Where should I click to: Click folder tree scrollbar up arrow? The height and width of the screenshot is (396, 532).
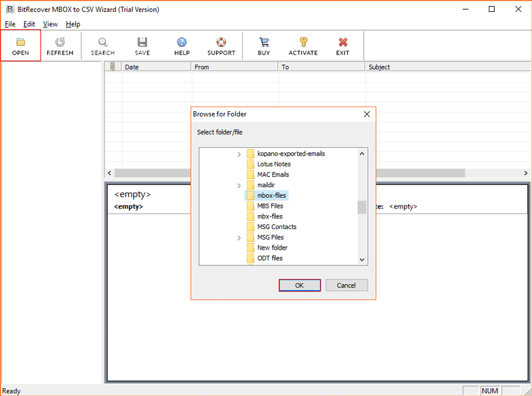[x=362, y=154]
